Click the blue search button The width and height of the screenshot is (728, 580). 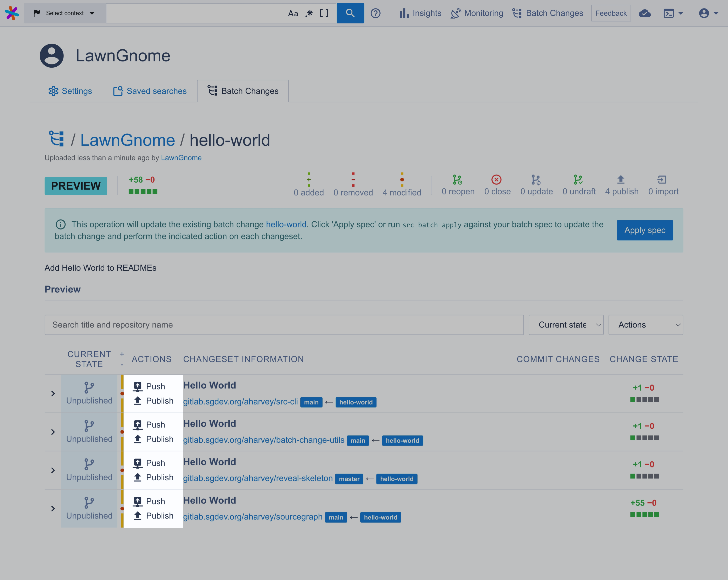350,13
